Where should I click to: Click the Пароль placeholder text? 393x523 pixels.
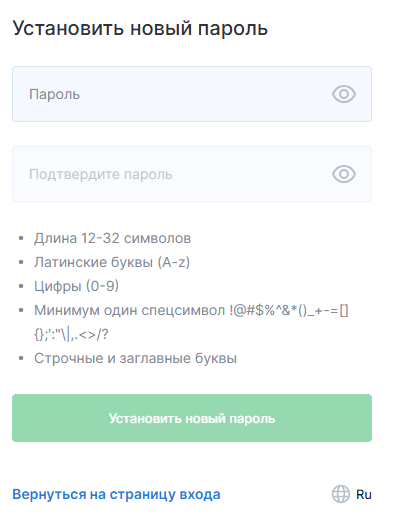click(54, 94)
